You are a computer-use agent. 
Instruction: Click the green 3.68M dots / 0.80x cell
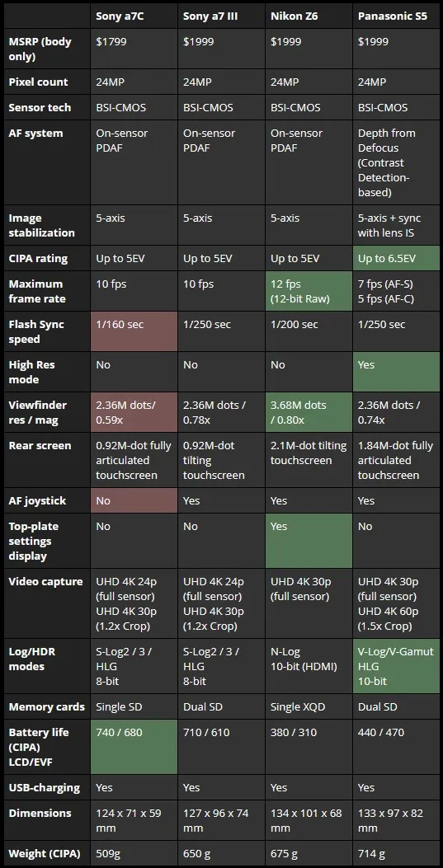[x=309, y=412]
